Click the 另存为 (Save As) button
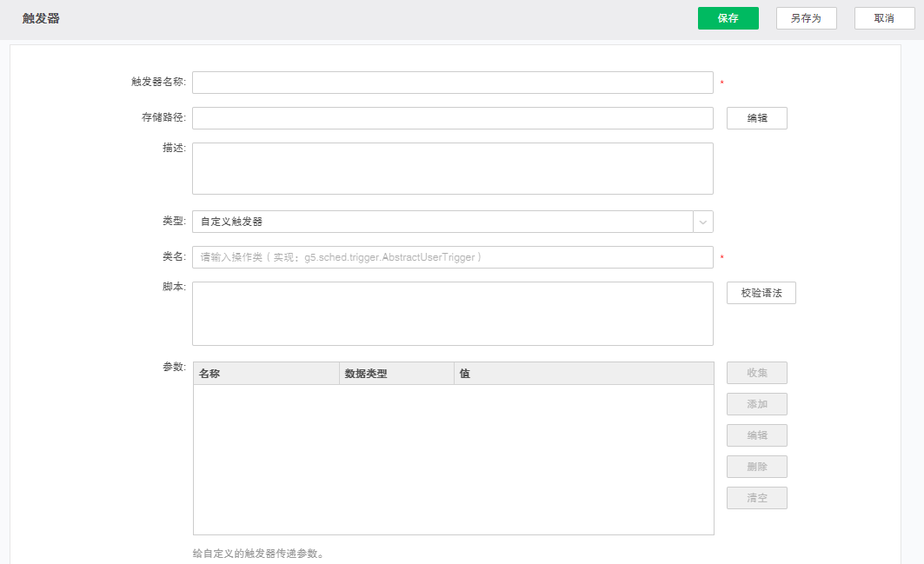 pos(806,18)
